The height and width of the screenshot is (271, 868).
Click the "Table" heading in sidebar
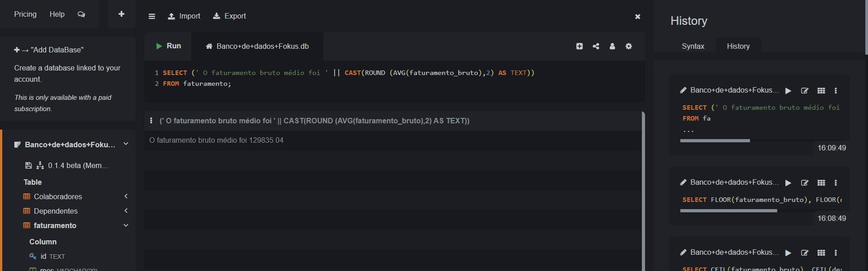[33, 182]
